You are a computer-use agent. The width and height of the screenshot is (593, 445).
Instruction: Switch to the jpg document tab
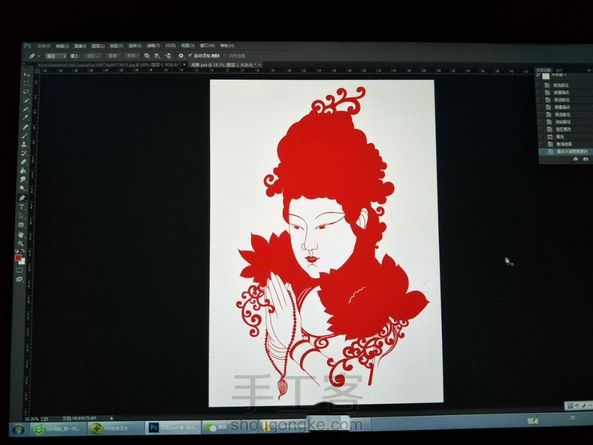(x=112, y=65)
